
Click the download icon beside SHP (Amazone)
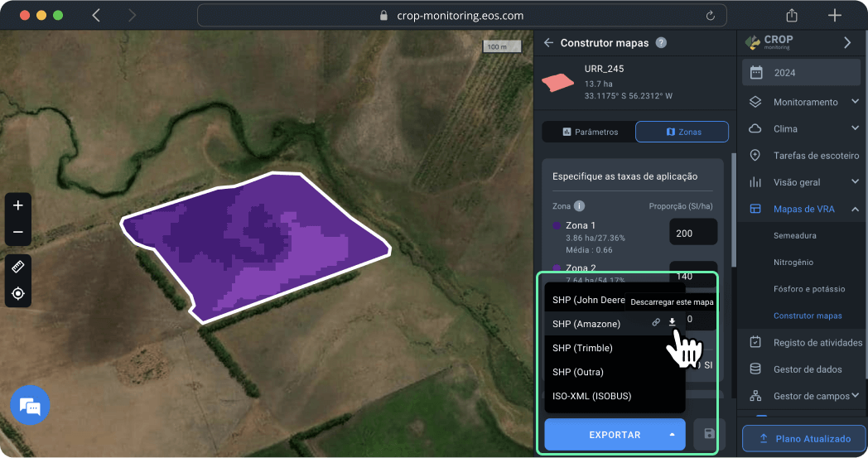(x=673, y=323)
